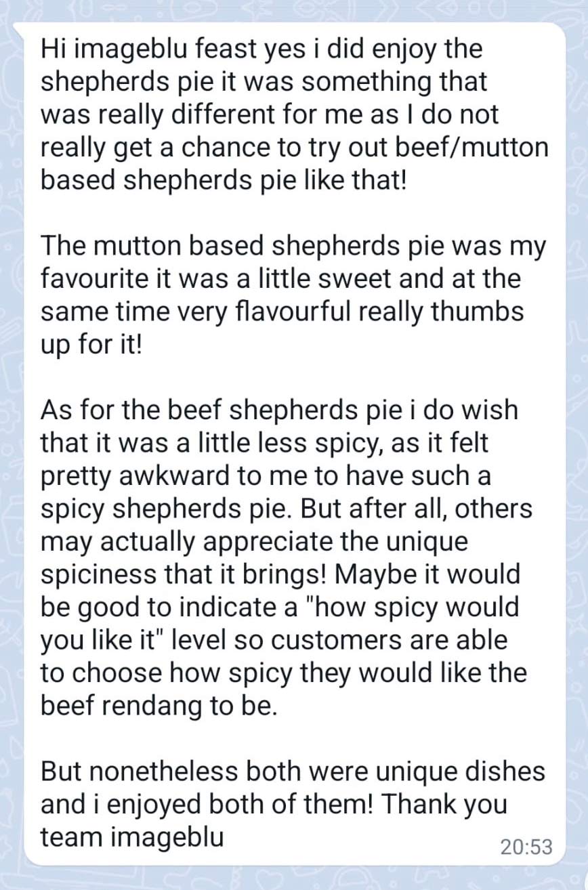
Task: Click the 20:53 message timestamp
Action: click(x=526, y=847)
